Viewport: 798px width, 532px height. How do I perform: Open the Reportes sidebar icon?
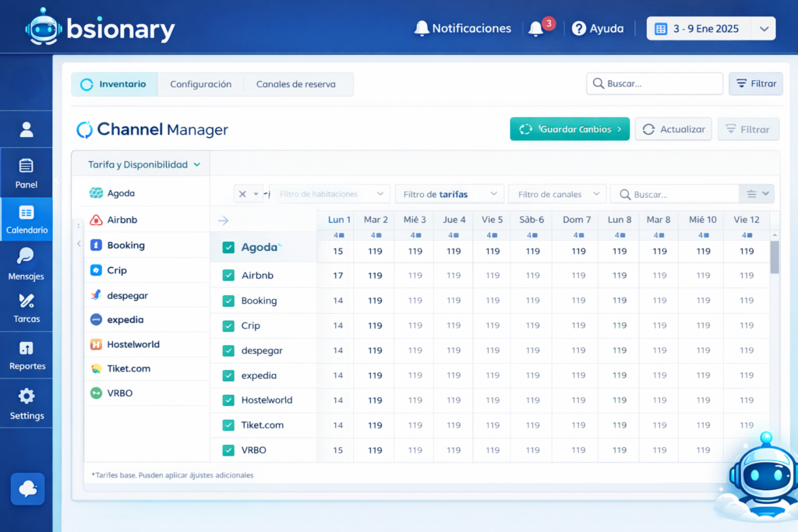click(x=26, y=354)
